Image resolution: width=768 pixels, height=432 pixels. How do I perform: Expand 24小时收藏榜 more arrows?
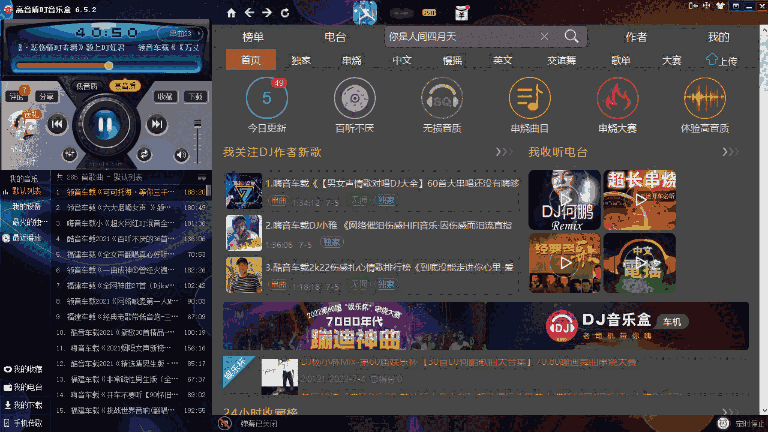tap(730, 412)
